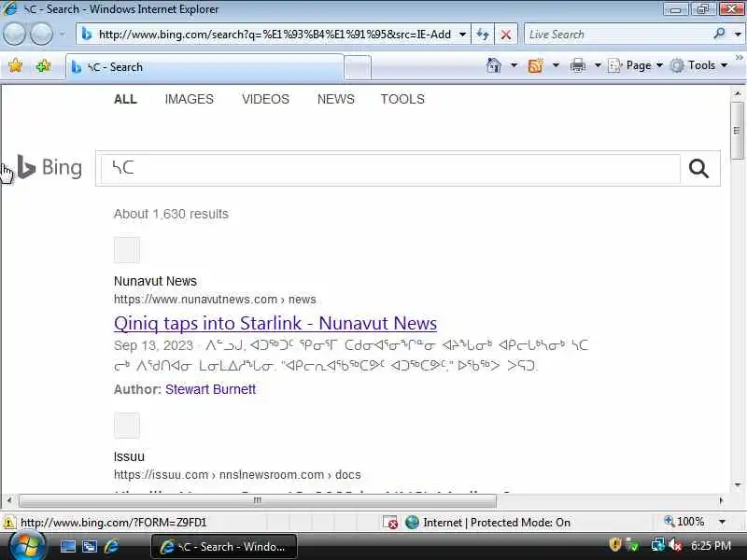The image size is (747, 560).
Task: Click the blocked pop-up status icon
Action: pos(390,523)
